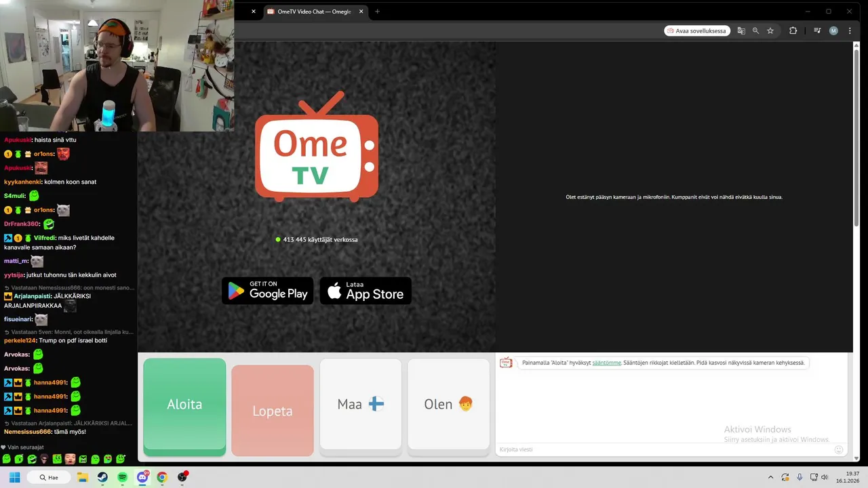Click the OmeTV logo in the video panel
The image size is (868, 488).
tap(317, 146)
